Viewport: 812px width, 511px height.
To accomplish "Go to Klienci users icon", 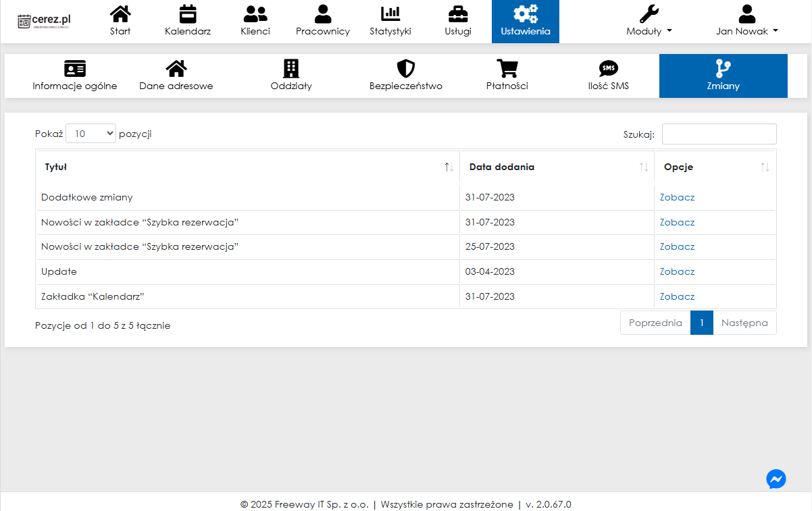I will (255, 14).
